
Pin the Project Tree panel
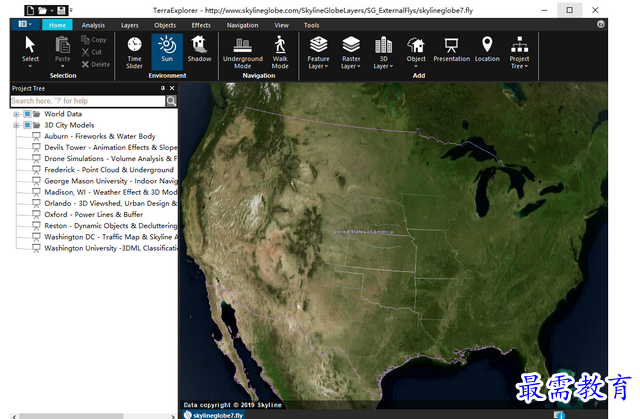point(163,88)
